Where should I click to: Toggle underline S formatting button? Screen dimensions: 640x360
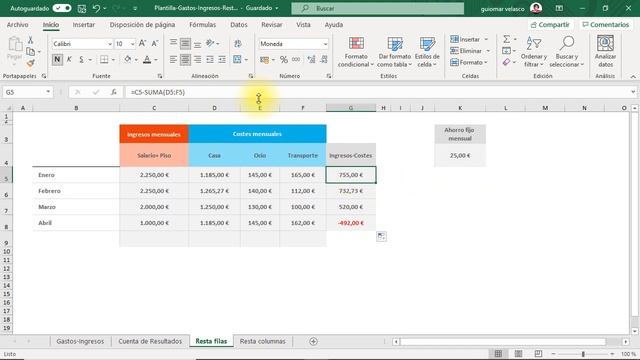[81, 60]
